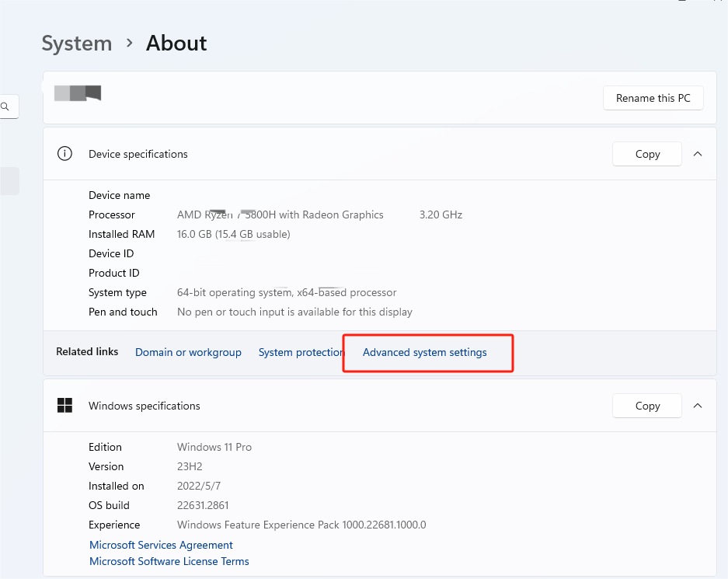Click the Device name label
Image resolution: width=728 pixels, height=579 pixels.
click(120, 196)
